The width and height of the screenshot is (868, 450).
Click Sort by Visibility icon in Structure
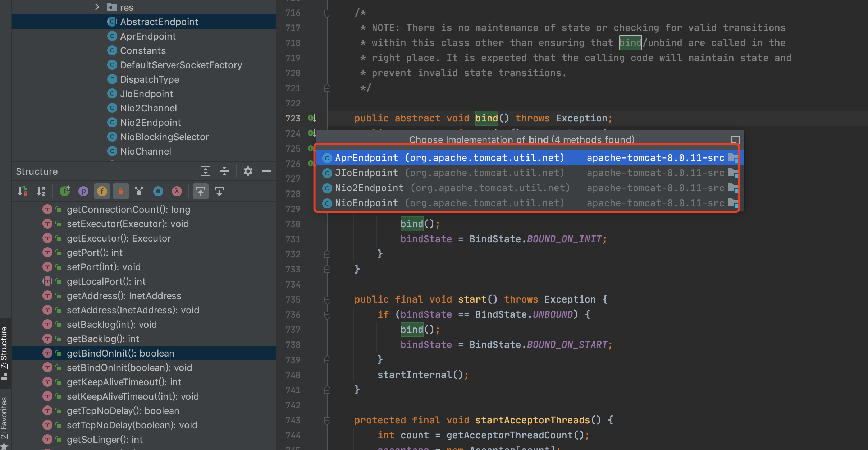[23, 191]
